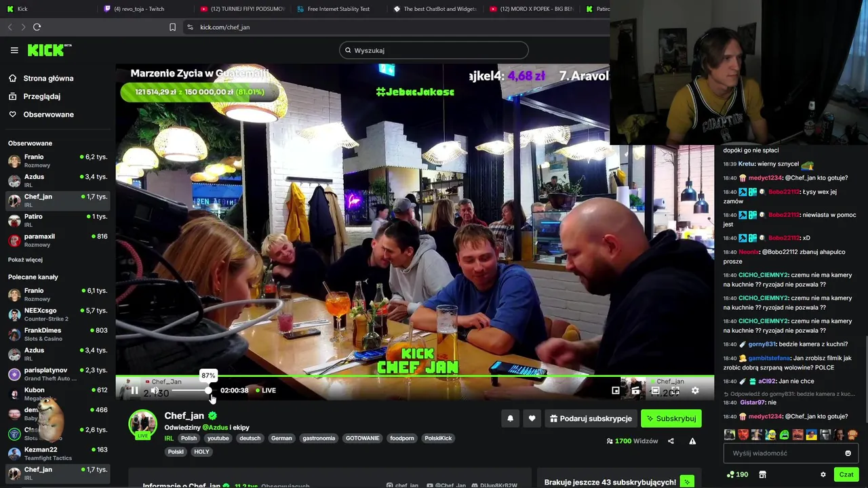Image resolution: width=868 pixels, height=488 pixels.
Task: Open the hamburger sidebar menu
Action: [x=14, y=50]
